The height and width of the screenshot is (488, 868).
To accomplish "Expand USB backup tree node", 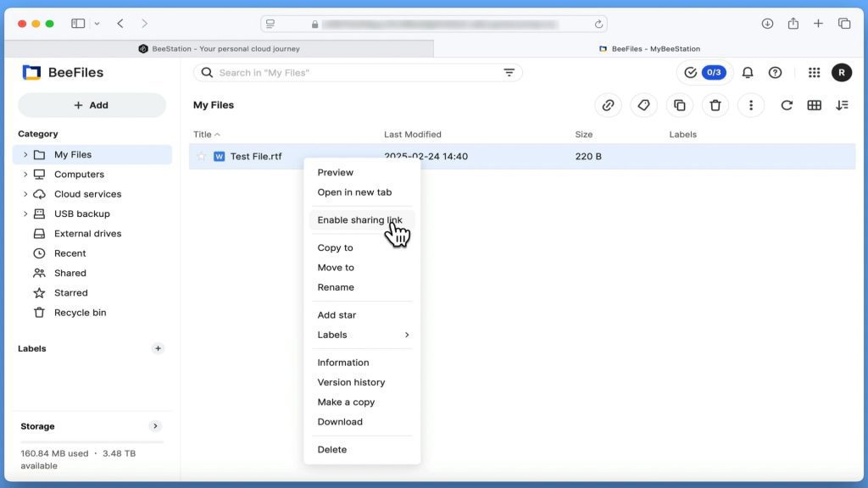I will pos(25,213).
